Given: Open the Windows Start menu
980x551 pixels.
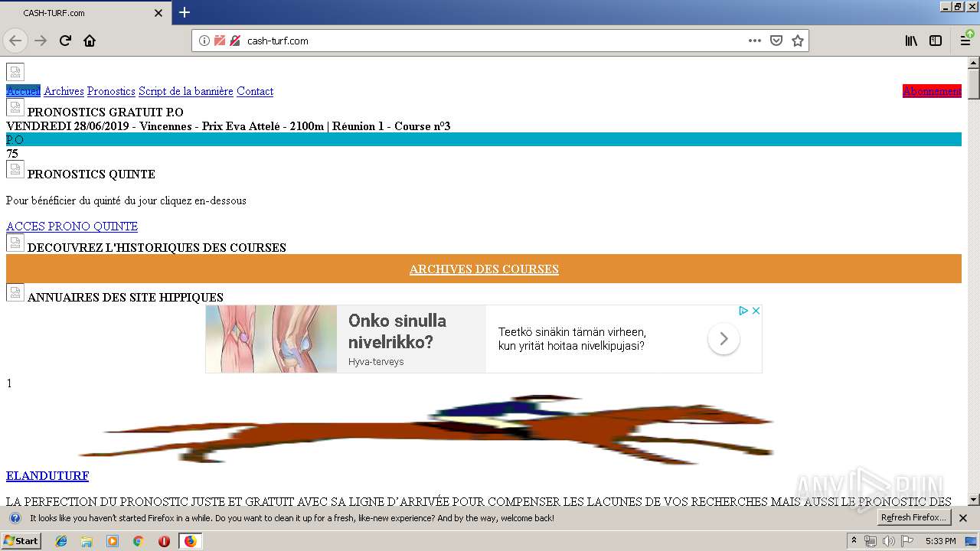Looking at the screenshot, I should pos(21,541).
